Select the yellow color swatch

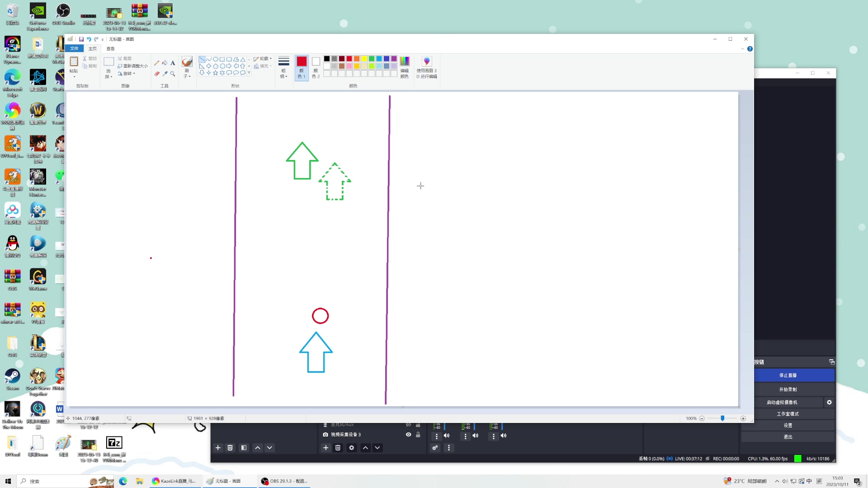point(364,59)
